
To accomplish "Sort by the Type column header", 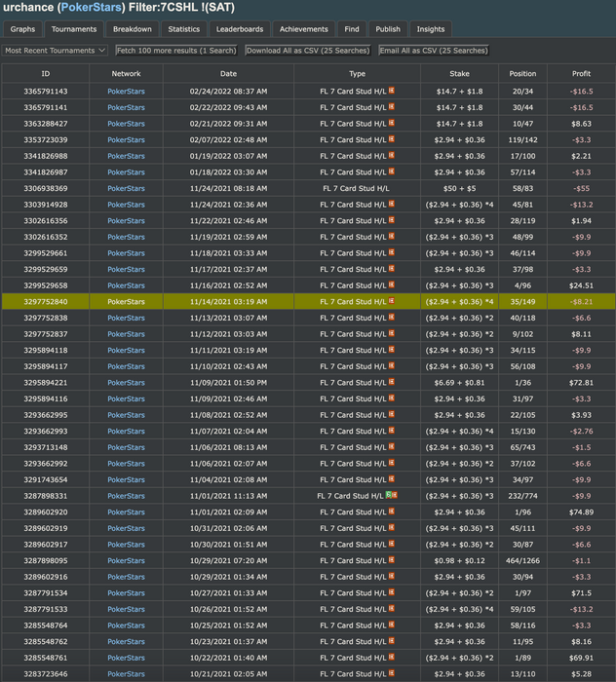I will [357, 73].
